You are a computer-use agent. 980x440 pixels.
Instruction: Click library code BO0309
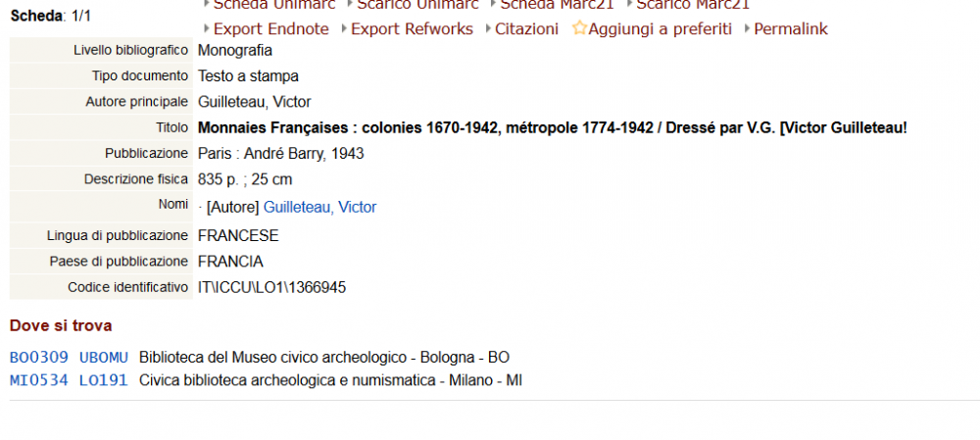coord(39,357)
